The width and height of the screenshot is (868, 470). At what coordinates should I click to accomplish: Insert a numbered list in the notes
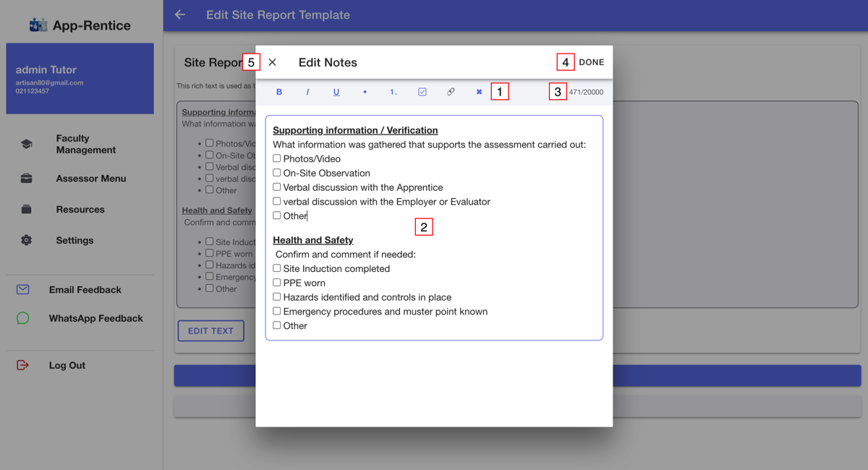click(393, 92)
